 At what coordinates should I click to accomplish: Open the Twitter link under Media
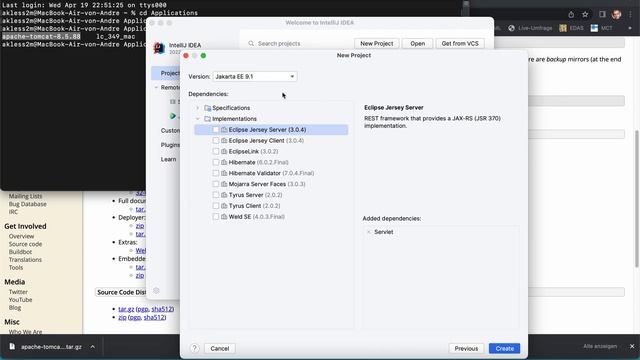tap(18, 292)
